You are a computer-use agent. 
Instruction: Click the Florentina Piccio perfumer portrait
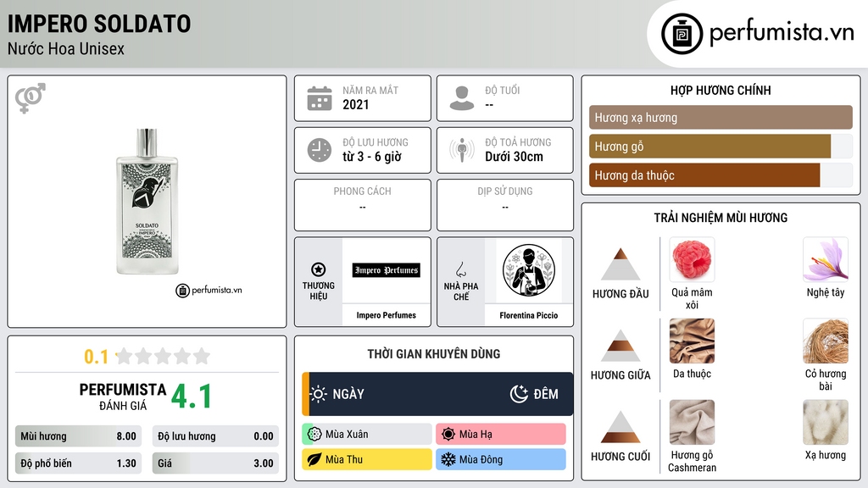point(529,270)
